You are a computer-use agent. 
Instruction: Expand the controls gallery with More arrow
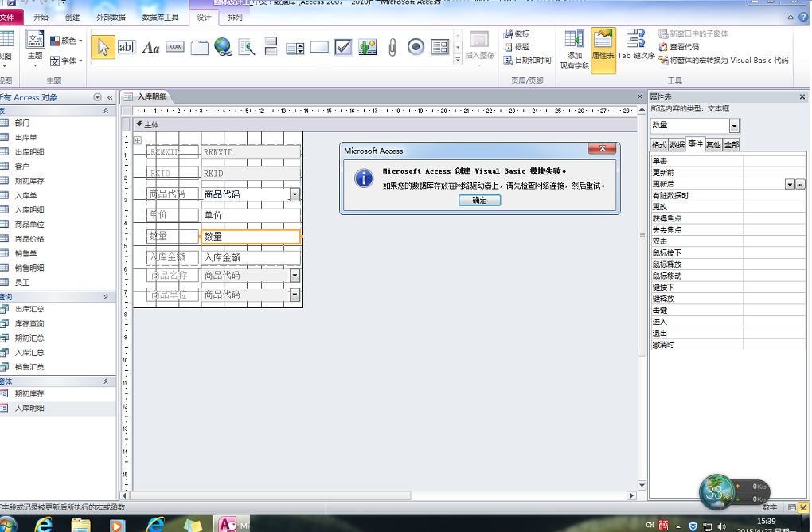(458, 60)
